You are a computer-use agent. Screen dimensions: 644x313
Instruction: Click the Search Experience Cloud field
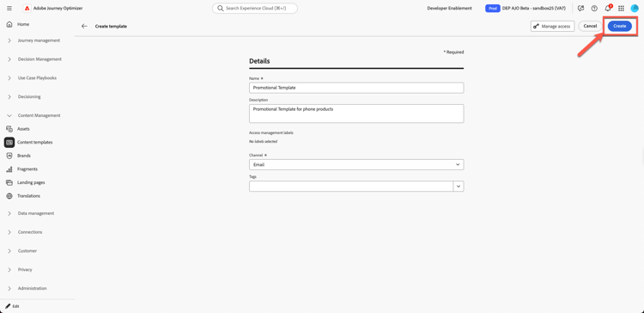click(x=255, y=9)
